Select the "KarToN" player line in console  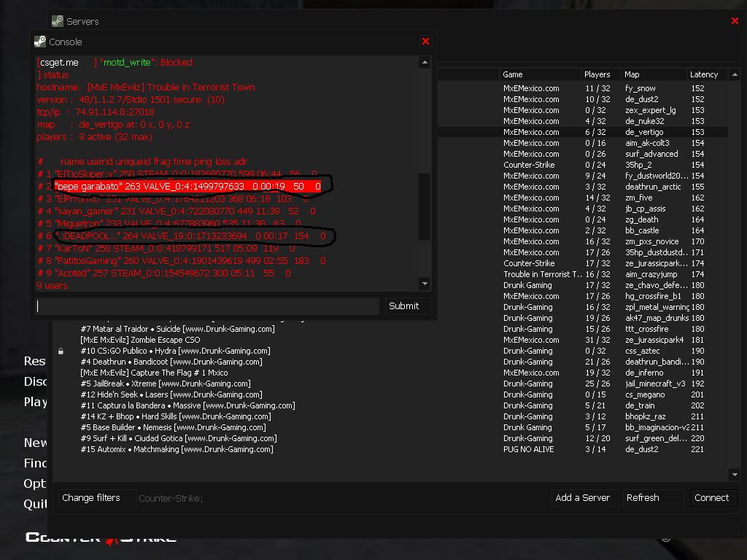point(166,248)
